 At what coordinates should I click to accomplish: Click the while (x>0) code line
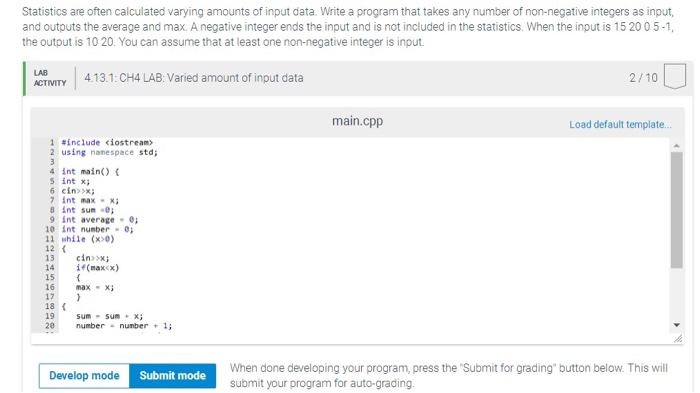(88, 239)
